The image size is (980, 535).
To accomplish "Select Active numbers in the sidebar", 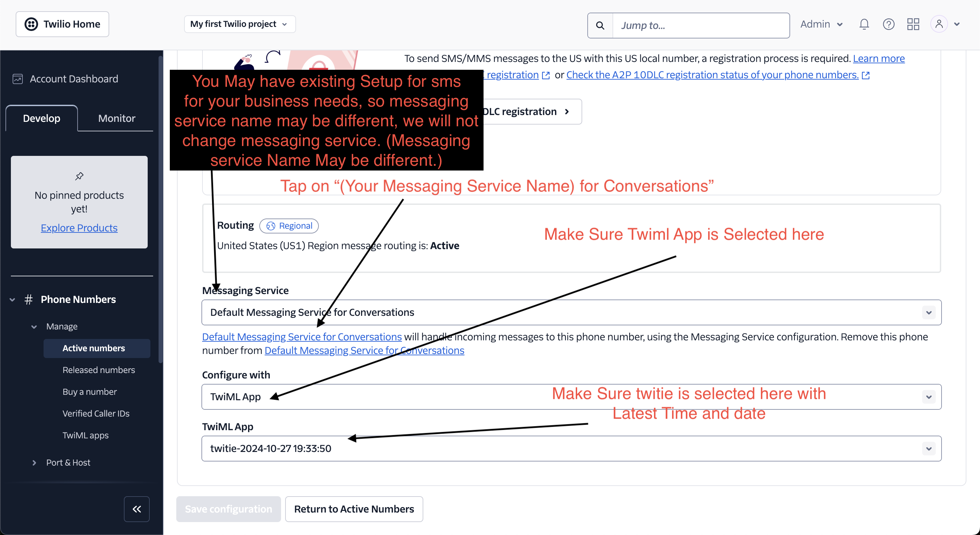I will coord(97,348).
